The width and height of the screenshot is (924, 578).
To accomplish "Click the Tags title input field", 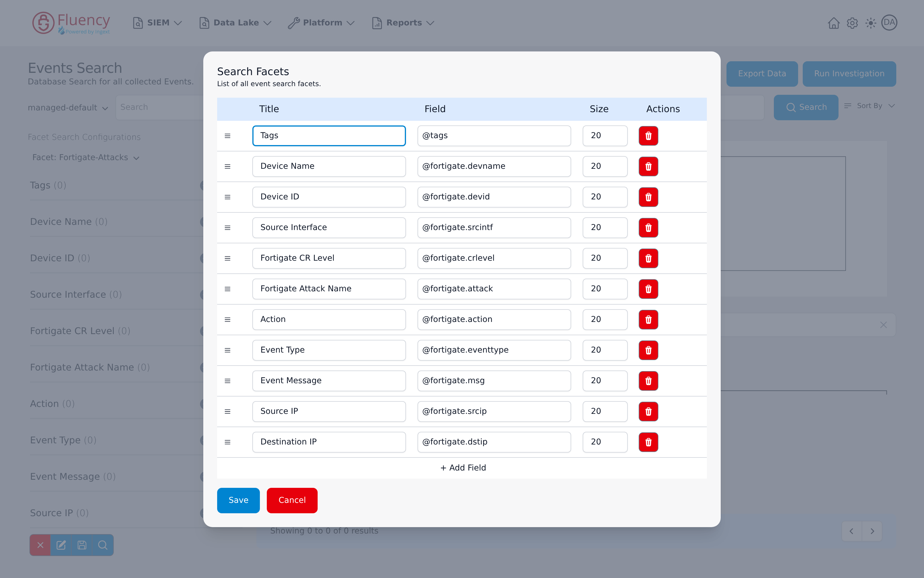I will tap(329, 136).
